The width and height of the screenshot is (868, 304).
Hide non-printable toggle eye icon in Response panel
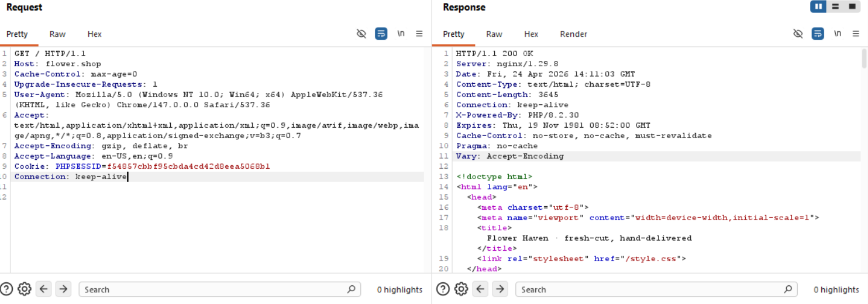pos(798,34)
